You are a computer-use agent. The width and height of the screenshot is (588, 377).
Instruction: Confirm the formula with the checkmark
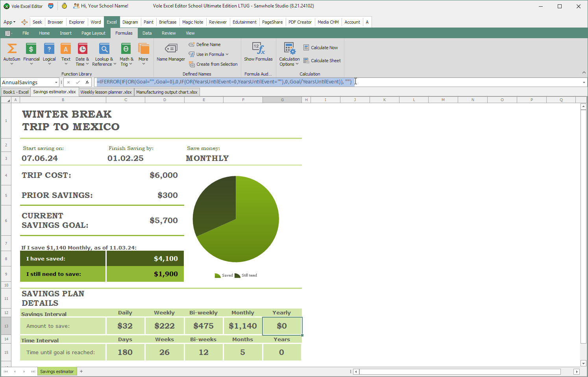[78, 82]
